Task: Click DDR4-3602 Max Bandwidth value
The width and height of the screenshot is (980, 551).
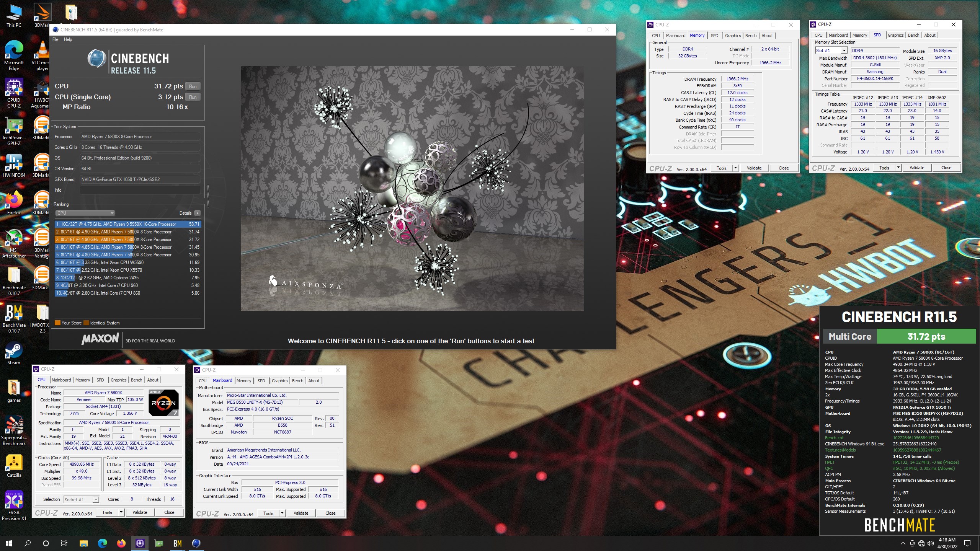Action: 875,58
